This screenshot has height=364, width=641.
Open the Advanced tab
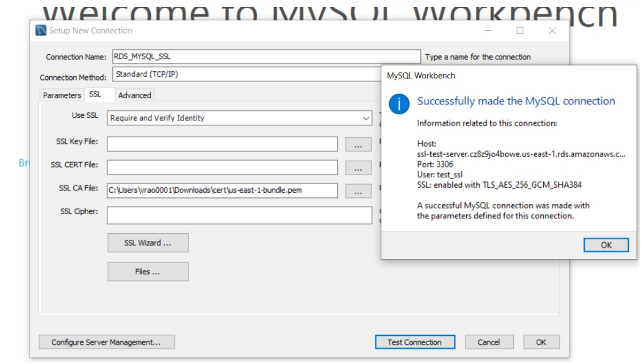(x=135, y=95)
